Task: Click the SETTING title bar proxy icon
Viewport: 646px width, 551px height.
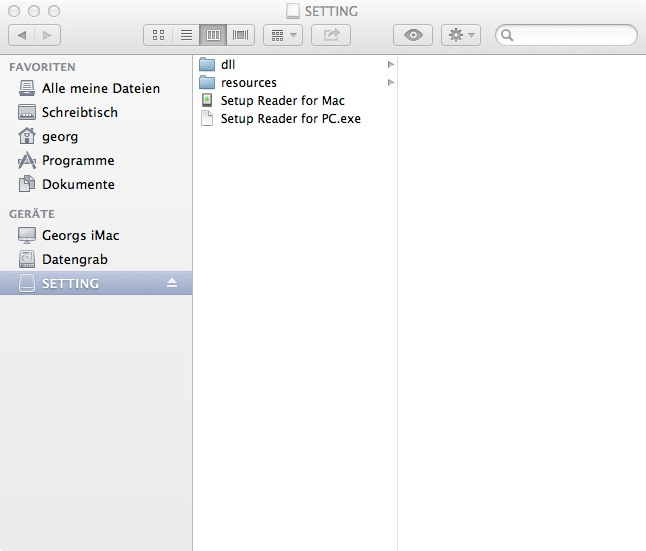Action: point(293,11)
